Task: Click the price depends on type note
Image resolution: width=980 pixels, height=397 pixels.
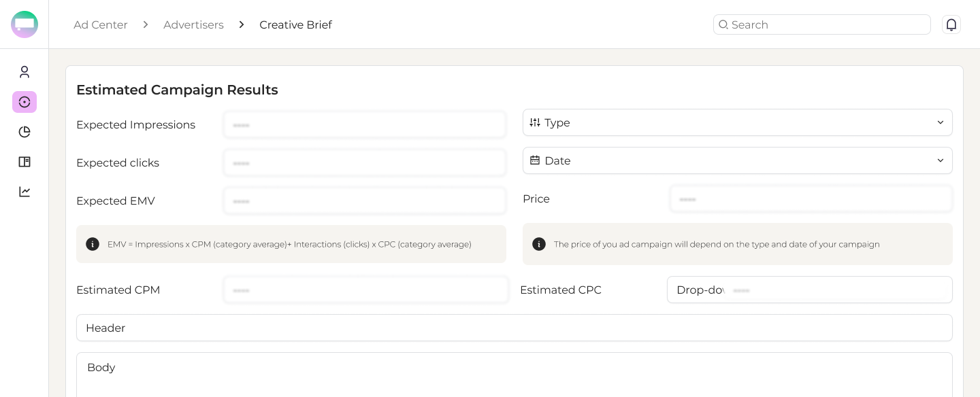Action: [717, 244]
